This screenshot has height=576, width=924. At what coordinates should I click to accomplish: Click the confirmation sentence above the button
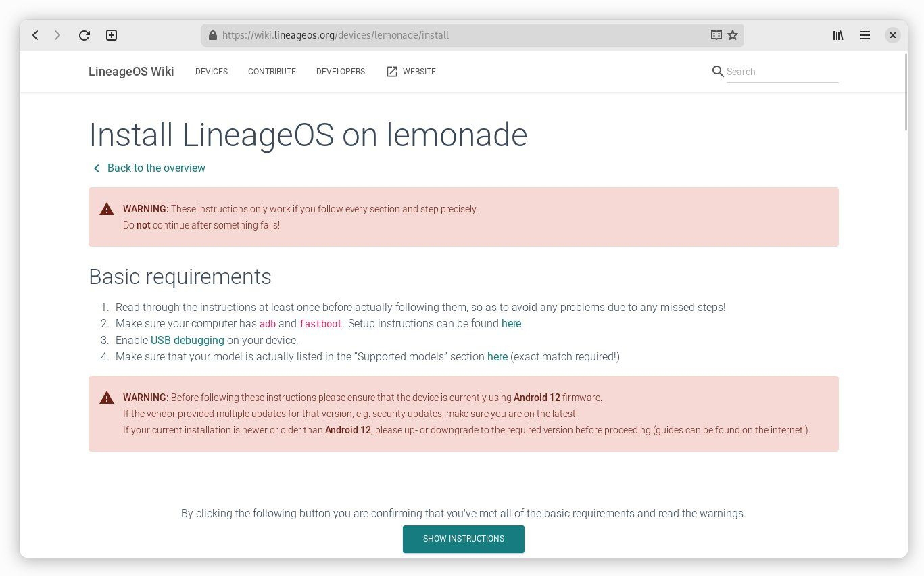pos(463,514)
